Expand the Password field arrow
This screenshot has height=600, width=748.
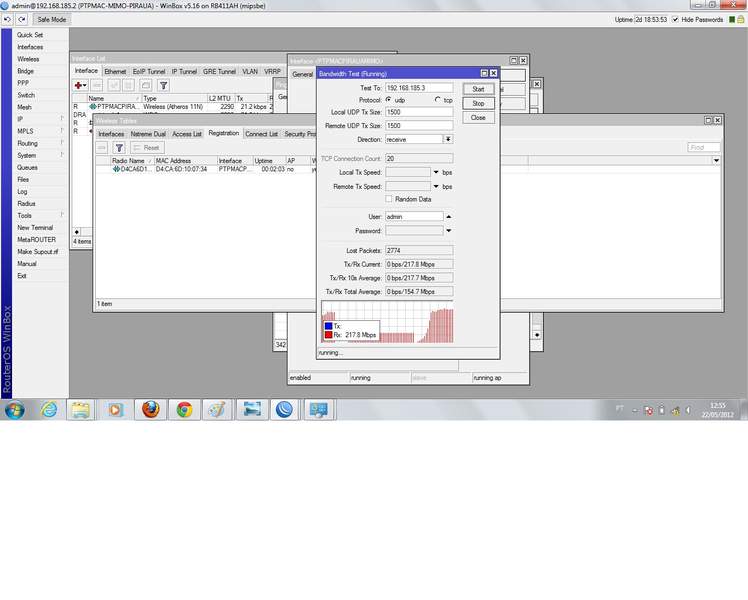click(x=448, y=230)
